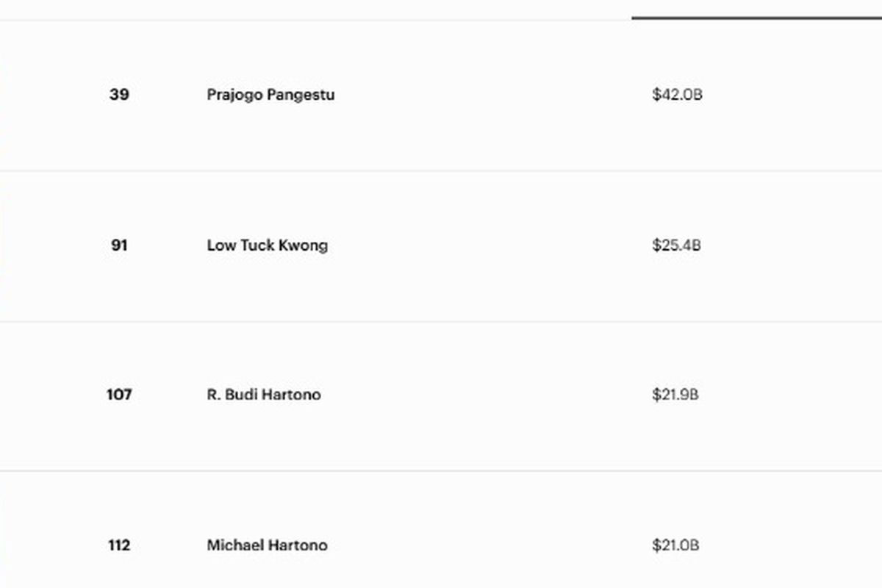Click rank number 39

119,95
